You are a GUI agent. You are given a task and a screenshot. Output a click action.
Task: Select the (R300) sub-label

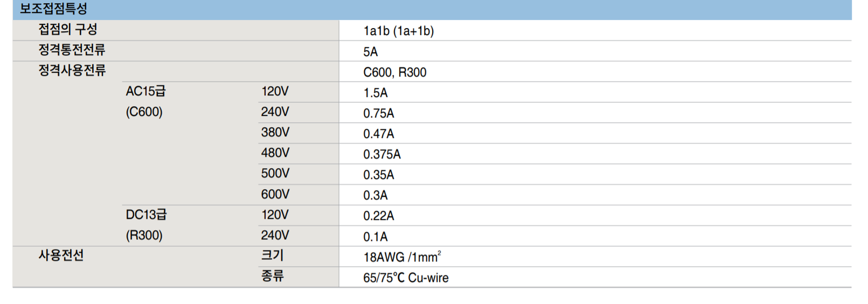144,236
